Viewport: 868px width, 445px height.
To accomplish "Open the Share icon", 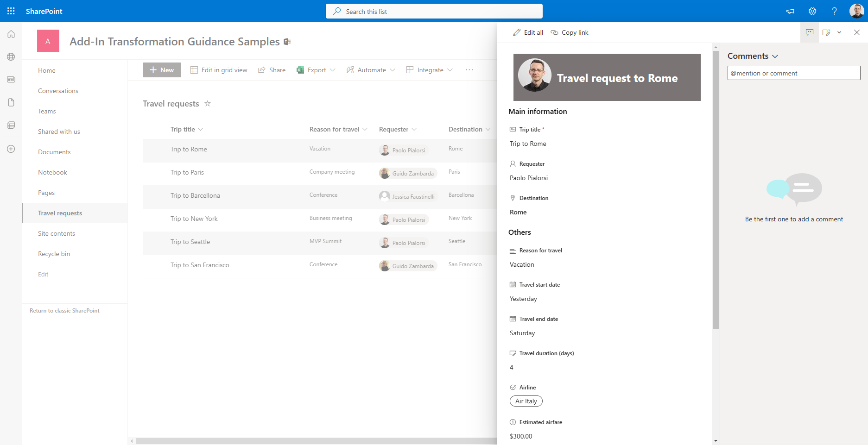I will 262,69.
